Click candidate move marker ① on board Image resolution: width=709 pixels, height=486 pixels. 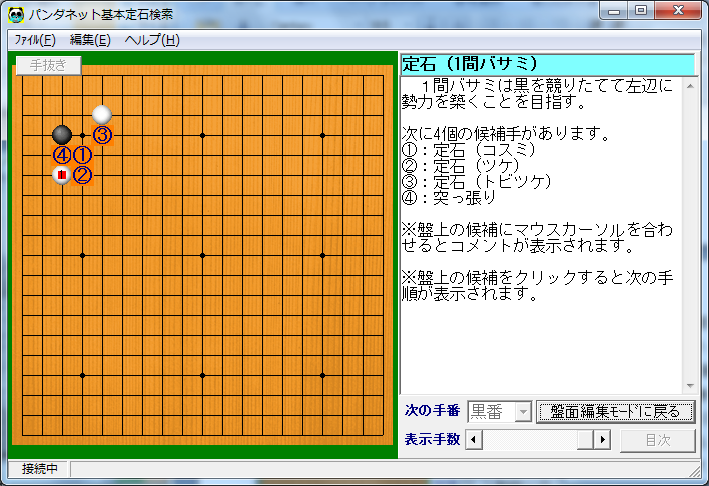(82, 155)
